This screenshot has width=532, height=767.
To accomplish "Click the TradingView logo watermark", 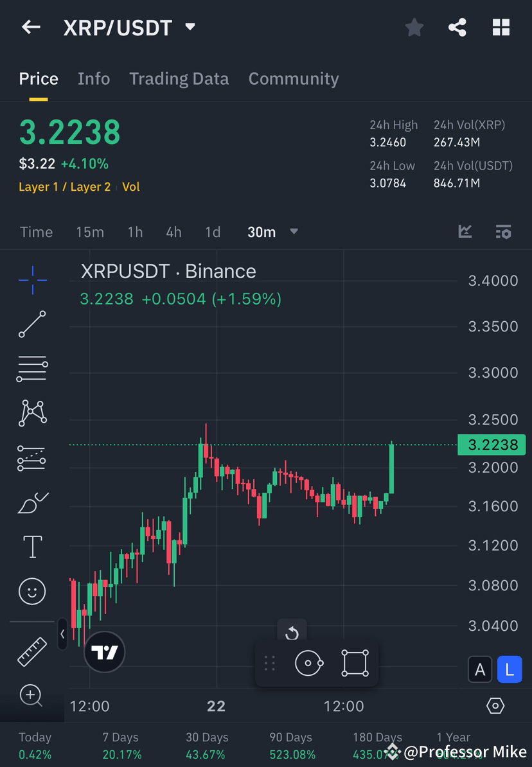I will [x=104, y=652].
